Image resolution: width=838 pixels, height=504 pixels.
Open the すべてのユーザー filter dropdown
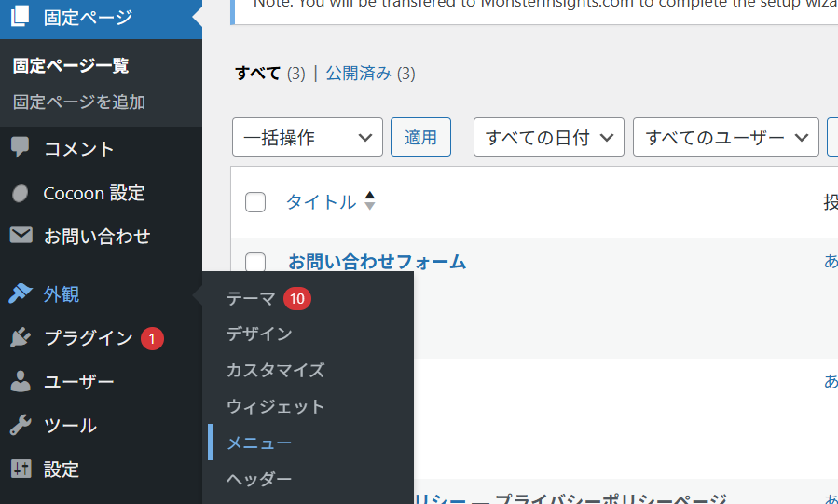pyautogui.click(x=725, y=138)
